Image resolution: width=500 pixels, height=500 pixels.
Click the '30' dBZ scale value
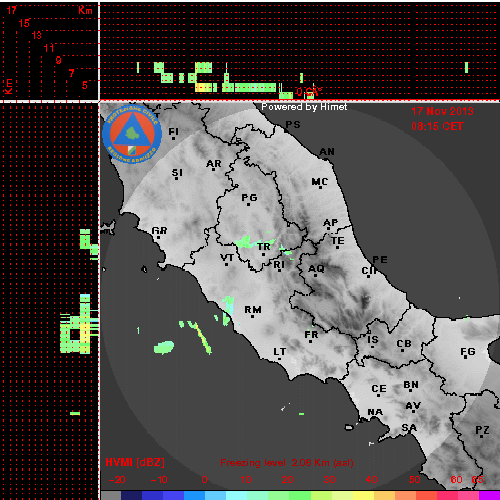pos(329,480)
